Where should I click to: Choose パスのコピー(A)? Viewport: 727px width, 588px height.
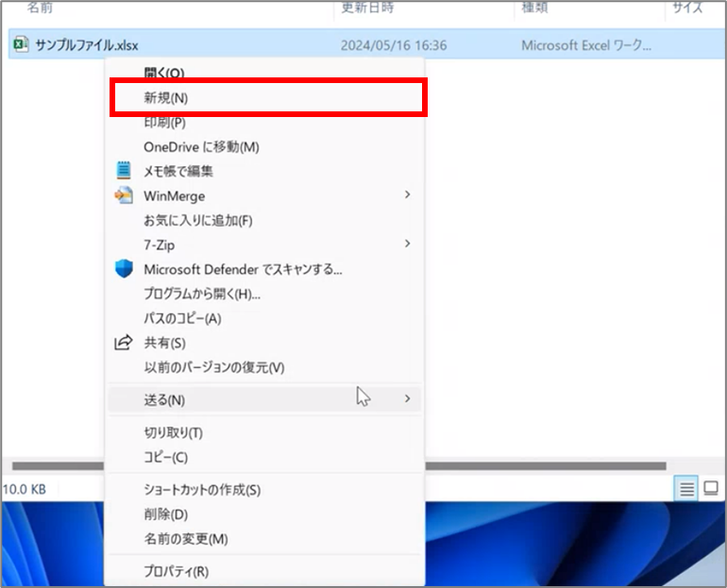coord(264,318)
